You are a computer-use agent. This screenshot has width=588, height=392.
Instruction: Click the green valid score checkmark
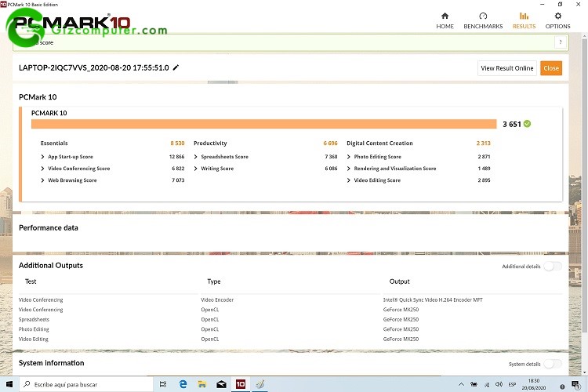(x=527, y=124)
